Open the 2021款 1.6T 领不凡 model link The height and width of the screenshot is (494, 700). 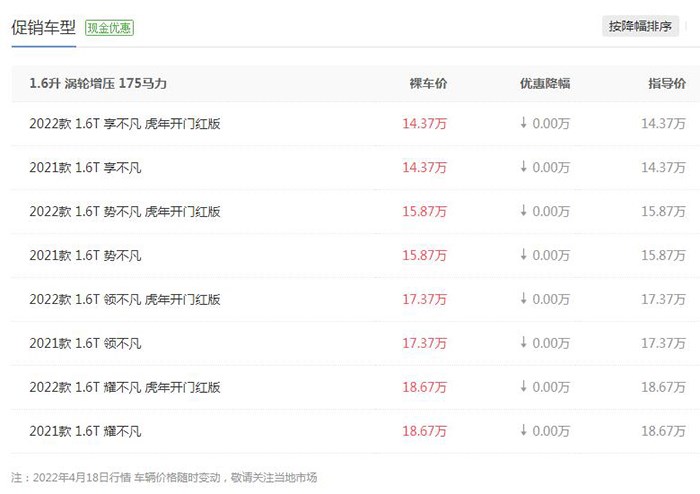(85, 344)
